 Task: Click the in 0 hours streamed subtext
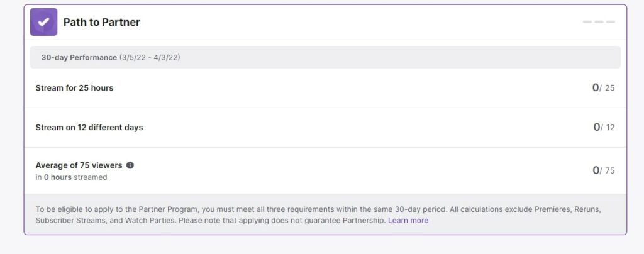(x=72, y=177)
